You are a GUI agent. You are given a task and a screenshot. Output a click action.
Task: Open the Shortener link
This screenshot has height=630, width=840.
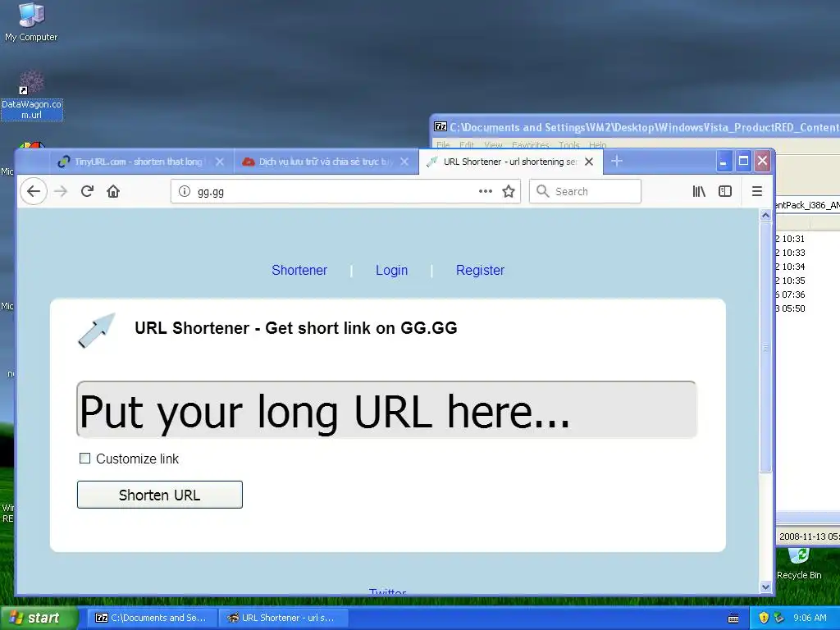(x=299, y=270)
